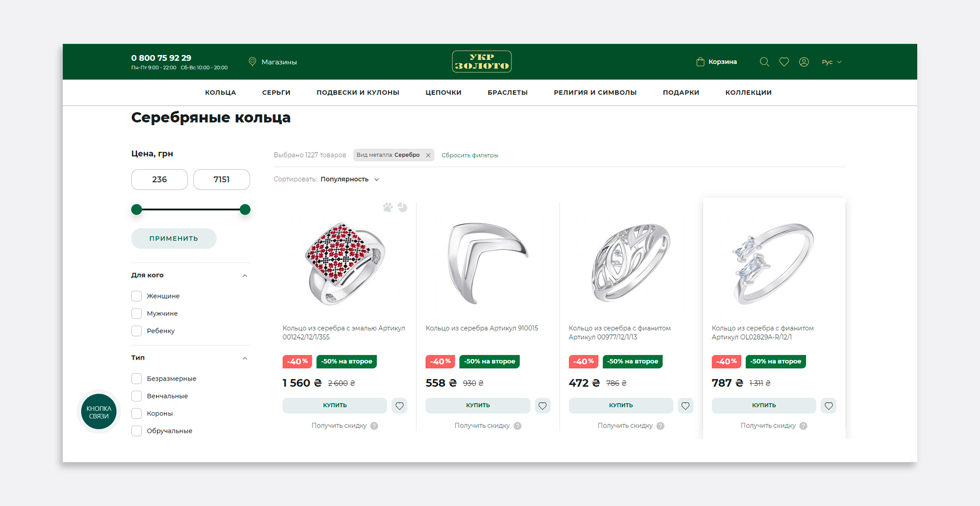Collapse the Для кого filter section

pos(245,275)
